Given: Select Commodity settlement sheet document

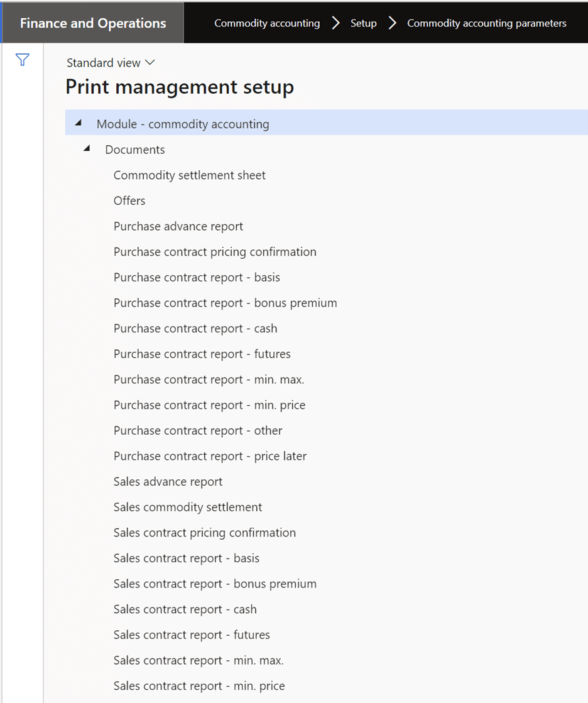Looking at the screenshot, I should pyautogui.click(x=188, y=175).
